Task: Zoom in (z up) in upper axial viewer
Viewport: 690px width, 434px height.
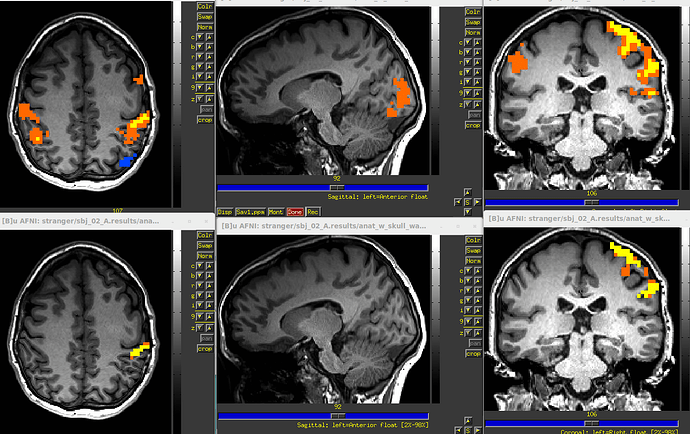Action: [209, 99]
